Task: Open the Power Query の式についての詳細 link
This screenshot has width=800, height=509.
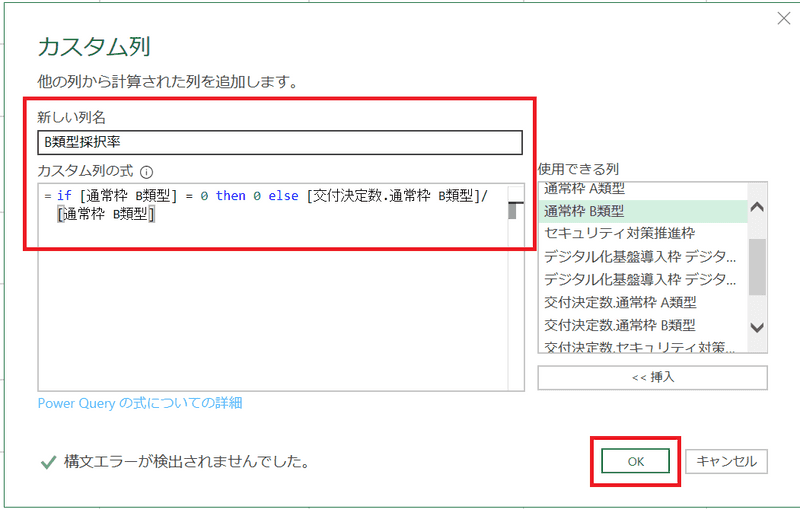Action: tap(140, 403)
